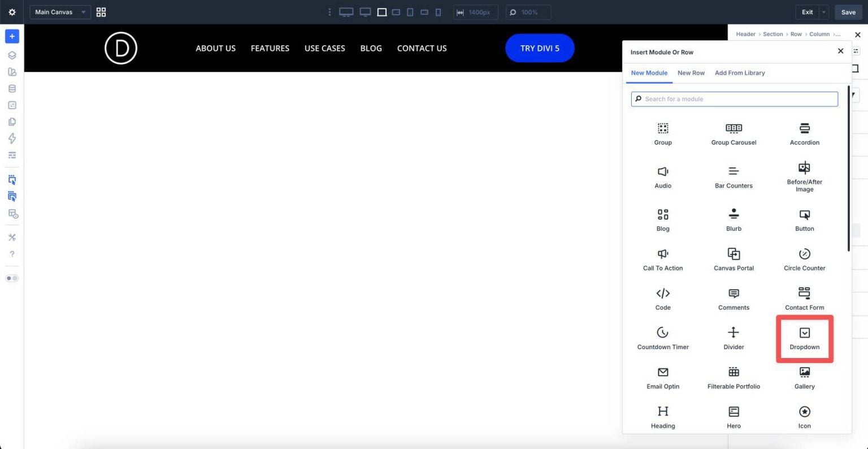The width and height of the screenshot is (868, 449).
Task: Click the CONTACT US navigation link
Action: pos(422,48)
